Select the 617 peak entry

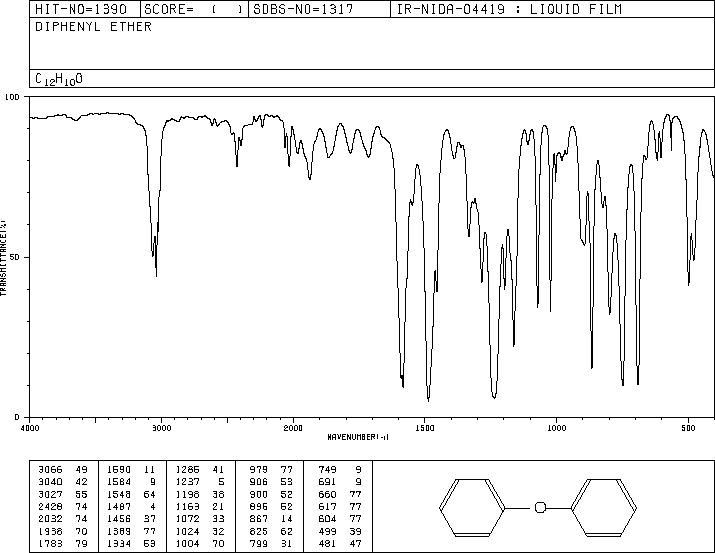(x=340, y=506)
